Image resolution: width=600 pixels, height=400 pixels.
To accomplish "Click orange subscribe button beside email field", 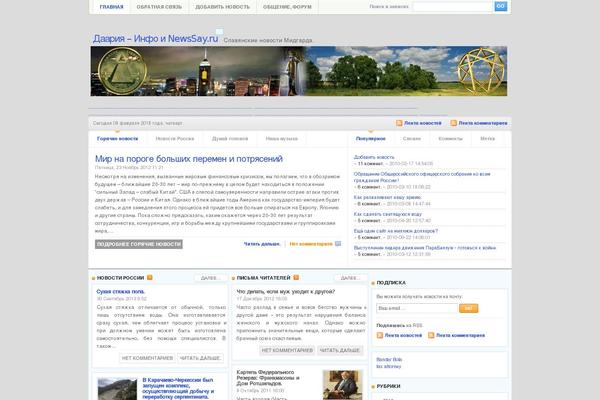I will tap(468, 308).
